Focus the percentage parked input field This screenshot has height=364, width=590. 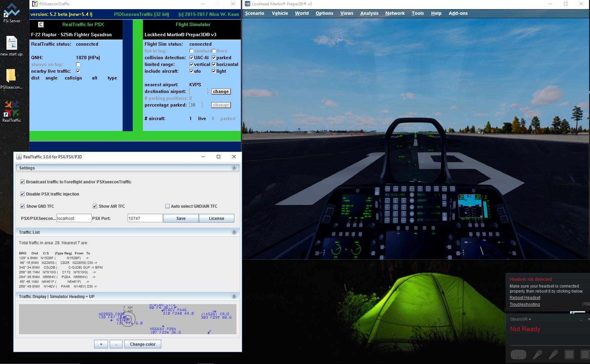coord(196,105)
